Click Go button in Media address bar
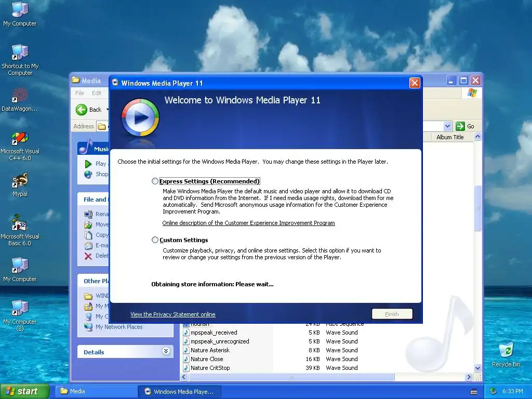Image resolution: width=532 pixels, height=399 pixels. click(x=465, y=126)
